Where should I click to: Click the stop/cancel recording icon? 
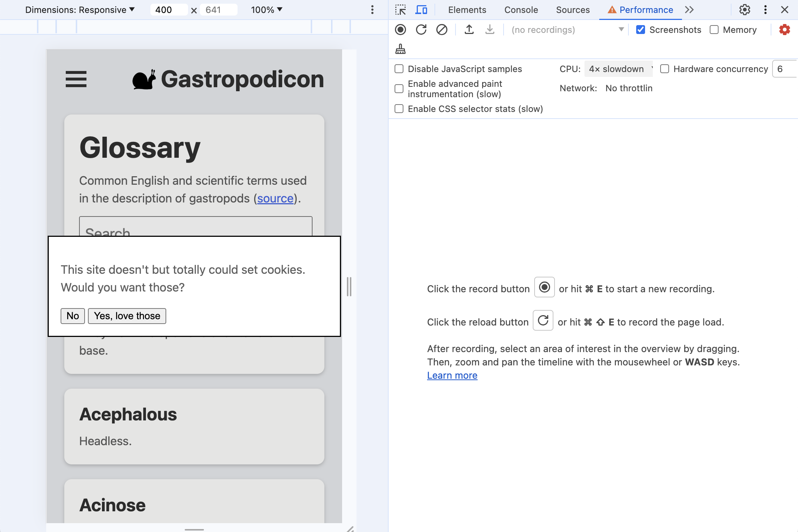click(441, 30)
